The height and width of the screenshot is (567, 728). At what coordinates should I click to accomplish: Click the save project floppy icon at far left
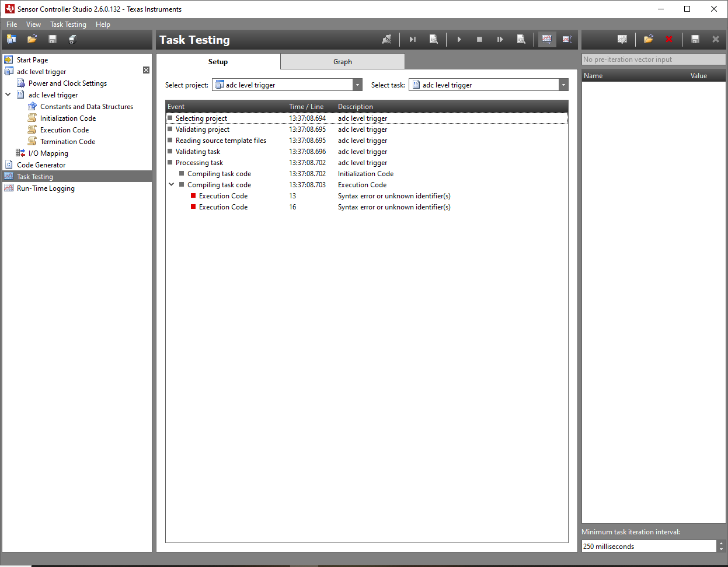53,39
